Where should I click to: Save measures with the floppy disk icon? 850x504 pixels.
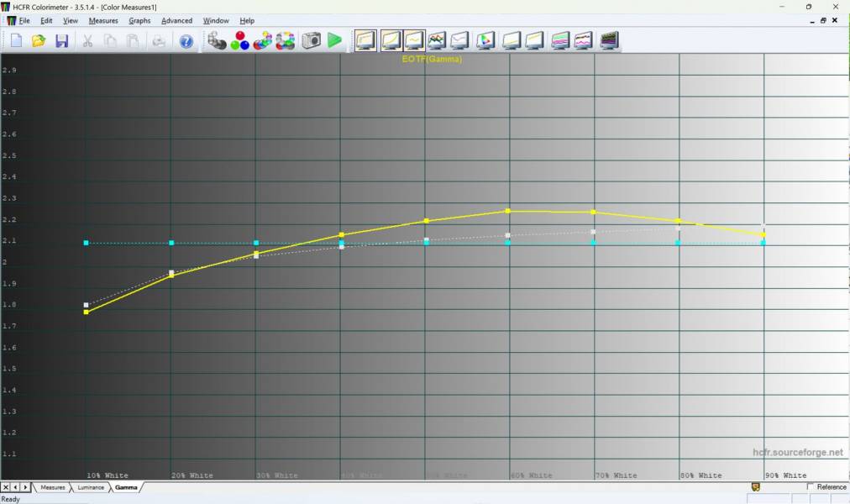[61, 40]
